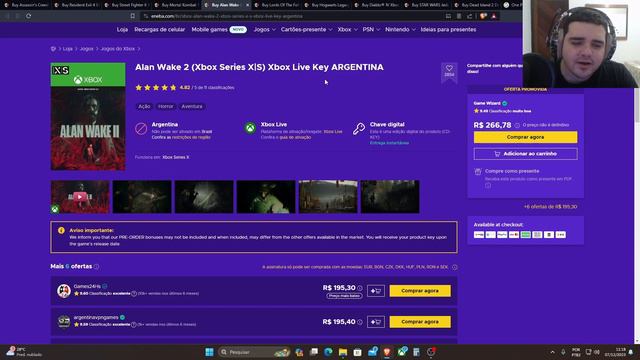Open the Jogos breadcrumb link

pyautogui.click(x=87, y=49)
